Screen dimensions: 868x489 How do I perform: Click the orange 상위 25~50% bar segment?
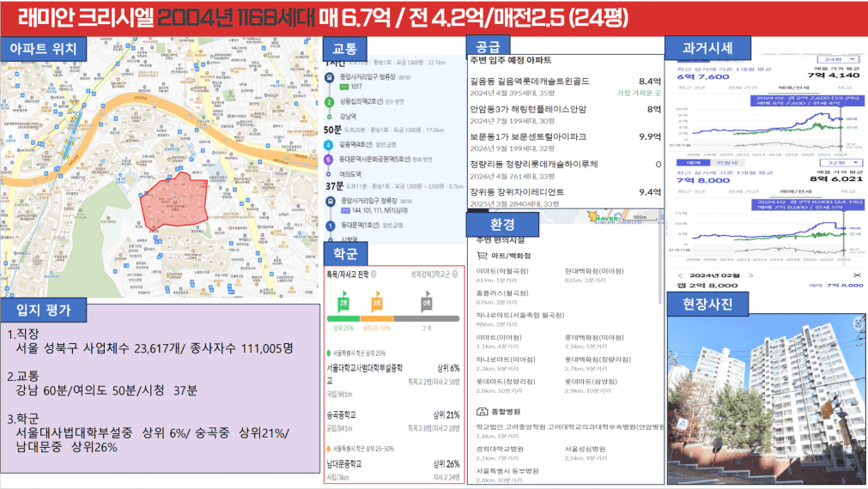point(376,318)
